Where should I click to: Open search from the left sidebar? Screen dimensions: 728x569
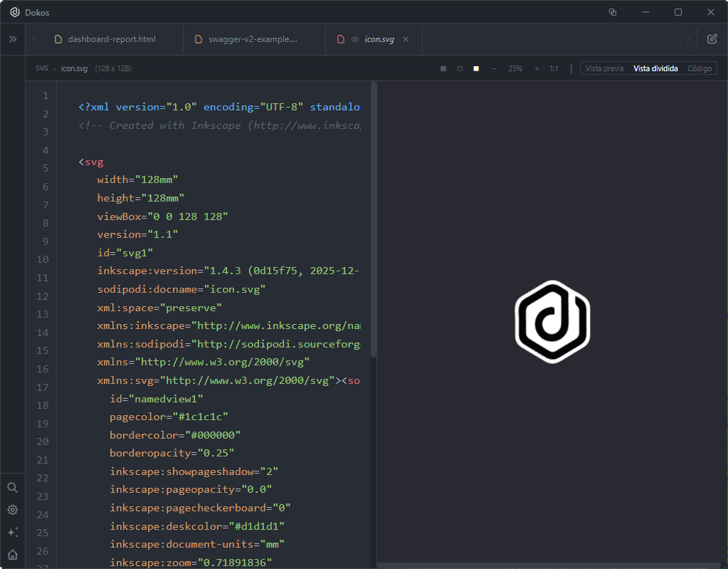[12, 487]
